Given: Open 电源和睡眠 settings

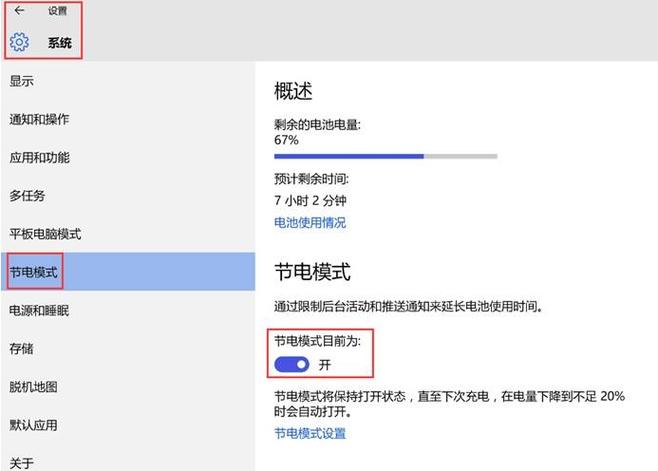Looking at the screenshot, I should pyautogui.click(x=128, y=310).
